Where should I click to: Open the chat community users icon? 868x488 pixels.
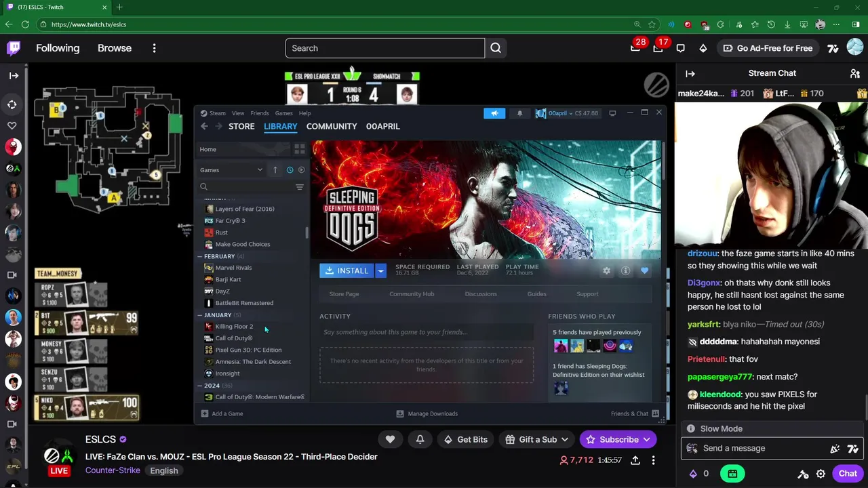pos(855,73)
